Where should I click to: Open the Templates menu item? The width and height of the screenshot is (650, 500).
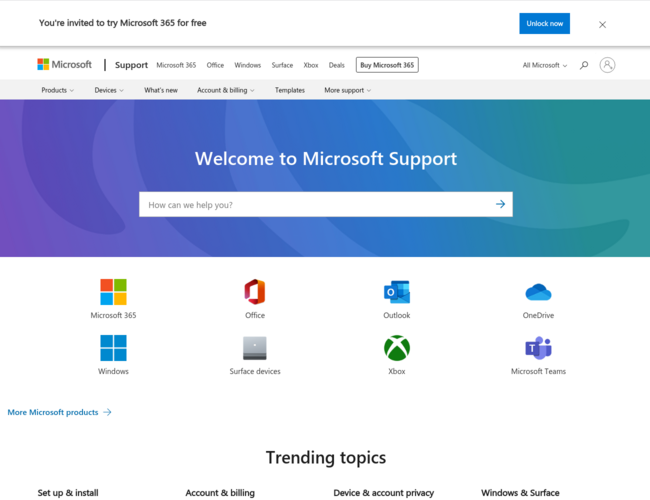[290, 90]
